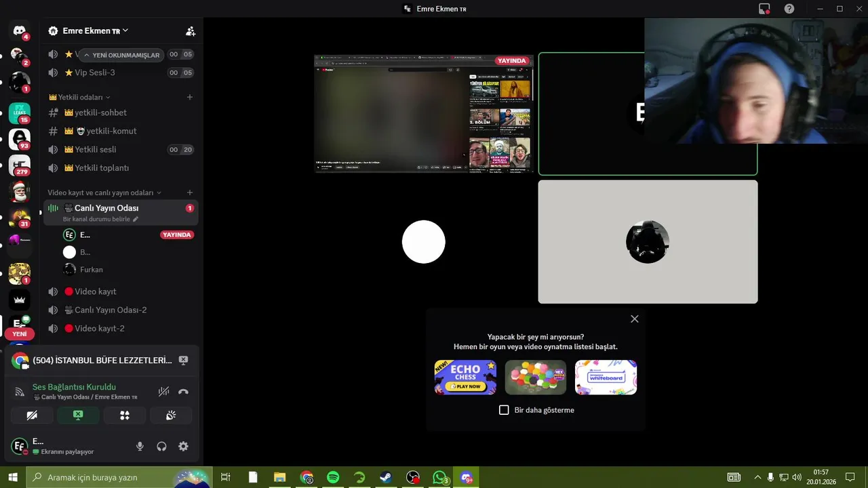Launch the Whiteboard activity

[x=606, y=378]
